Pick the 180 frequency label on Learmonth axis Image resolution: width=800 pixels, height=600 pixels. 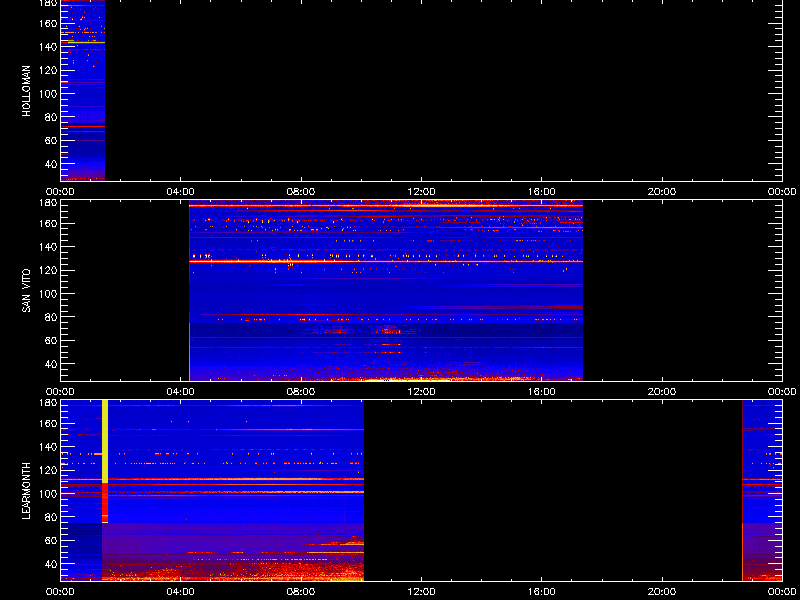(48, 403)
